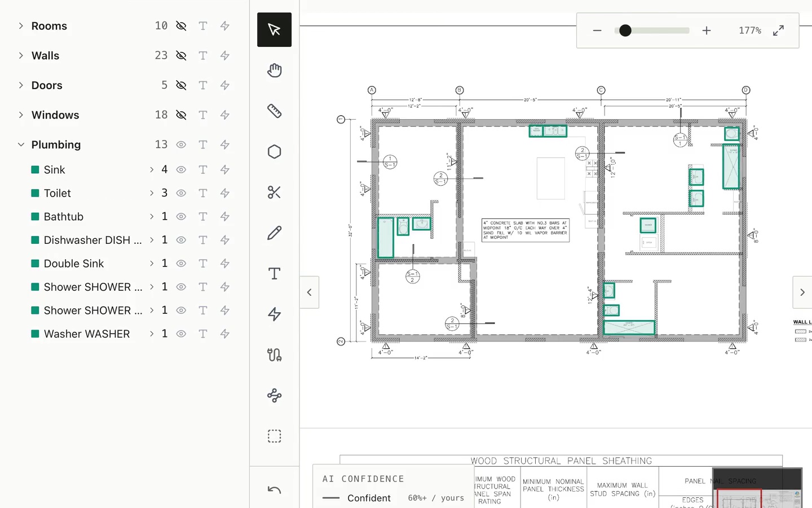Select the arrow pointer tool

coord(274,29)
